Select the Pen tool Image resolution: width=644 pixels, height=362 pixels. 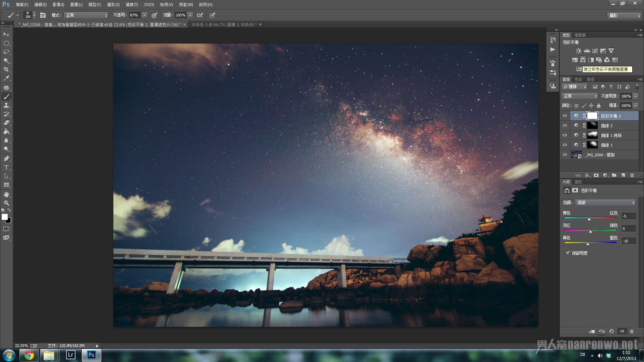[6, 158]
